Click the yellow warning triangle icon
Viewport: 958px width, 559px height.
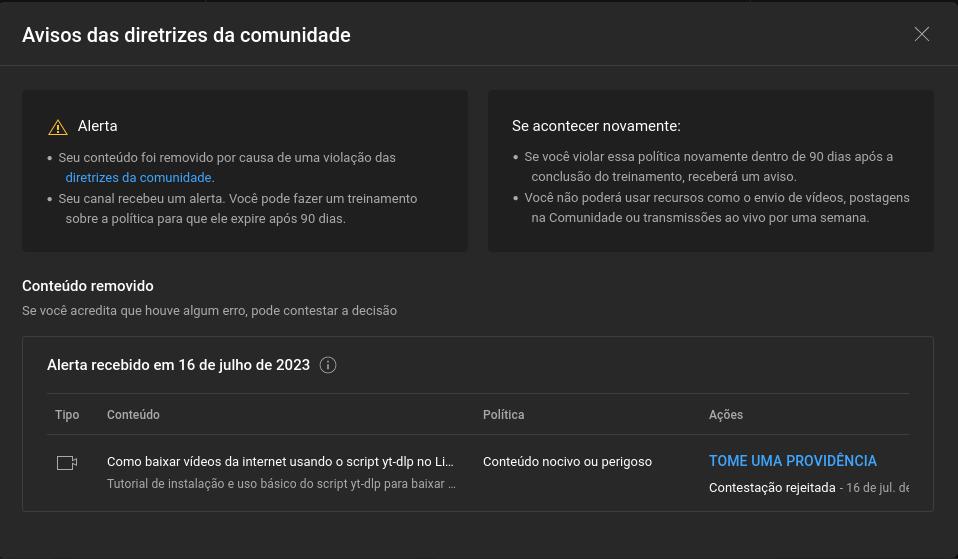pos(58,127)
